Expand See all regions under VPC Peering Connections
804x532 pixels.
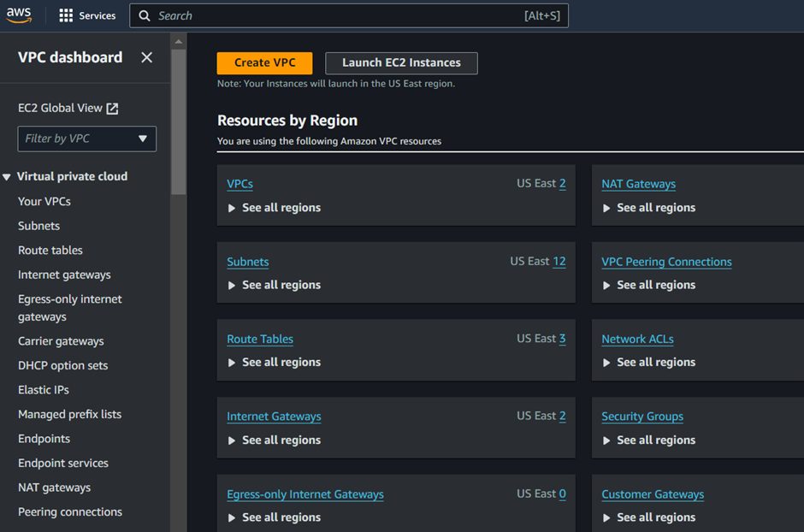650,285
